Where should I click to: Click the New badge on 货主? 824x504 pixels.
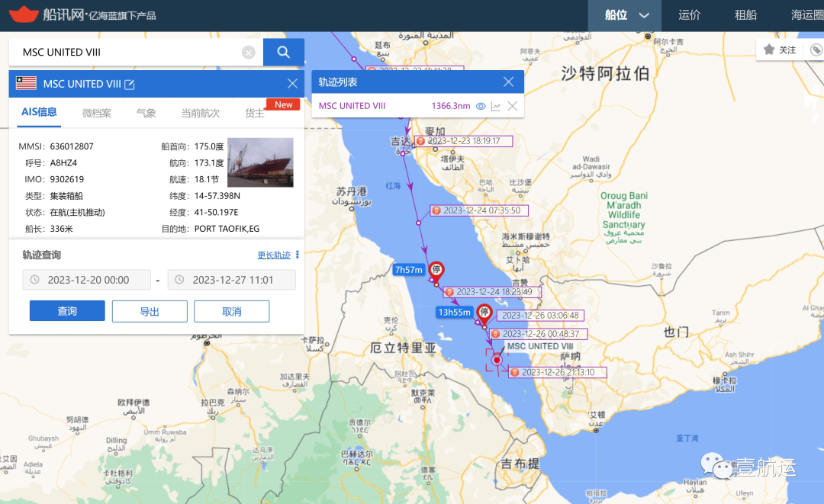[283, 104]
